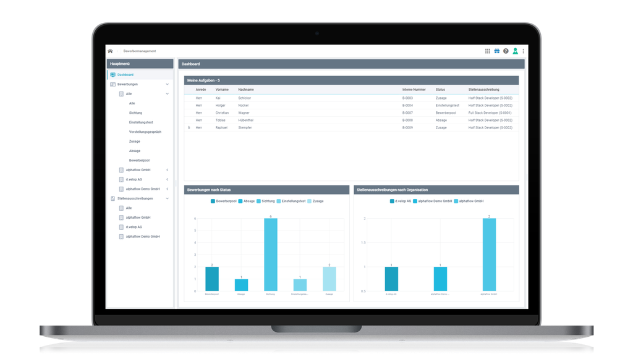This screenshot has width=633, height=364.
Task: Go to the home page via house icon
Action: pyautogui.click(x=110, y=51)
